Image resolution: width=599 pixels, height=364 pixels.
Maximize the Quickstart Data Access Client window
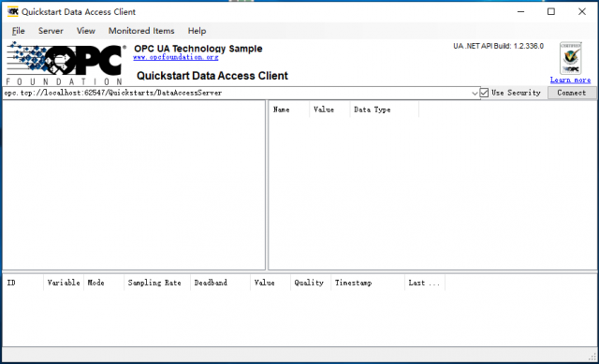click(551, 11)
